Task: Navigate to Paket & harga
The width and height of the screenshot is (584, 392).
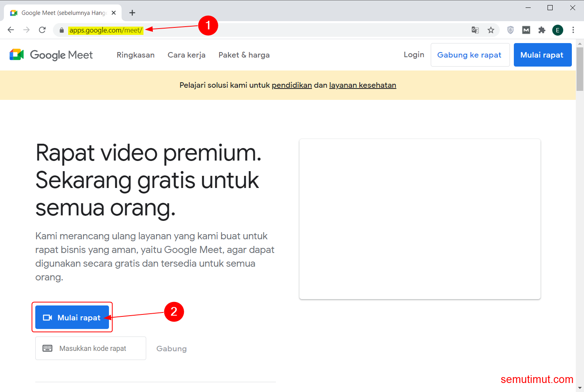Action: click(244, 55)
